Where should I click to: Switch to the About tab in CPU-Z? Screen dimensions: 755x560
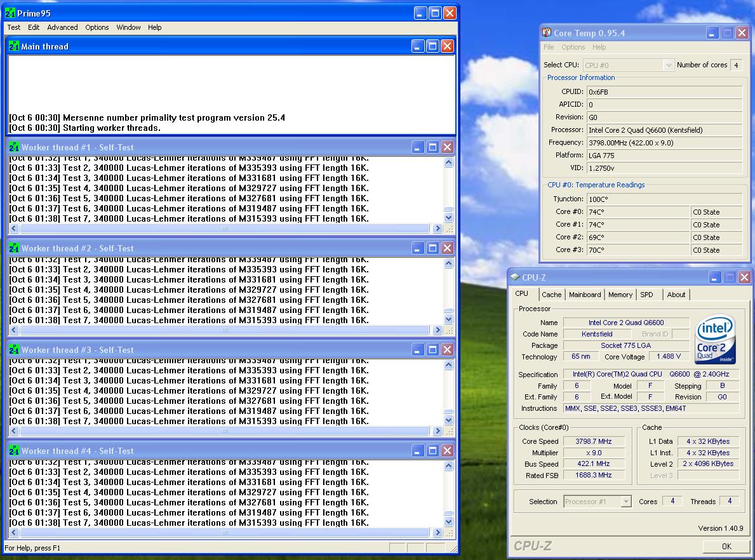click(676, 295)
